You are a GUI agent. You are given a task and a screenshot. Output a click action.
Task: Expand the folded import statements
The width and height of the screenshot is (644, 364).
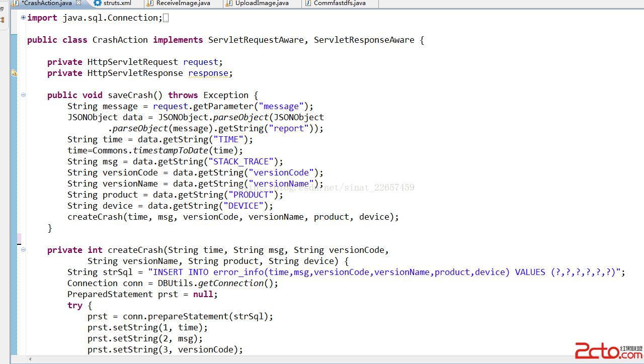click(x=23, y=18)
